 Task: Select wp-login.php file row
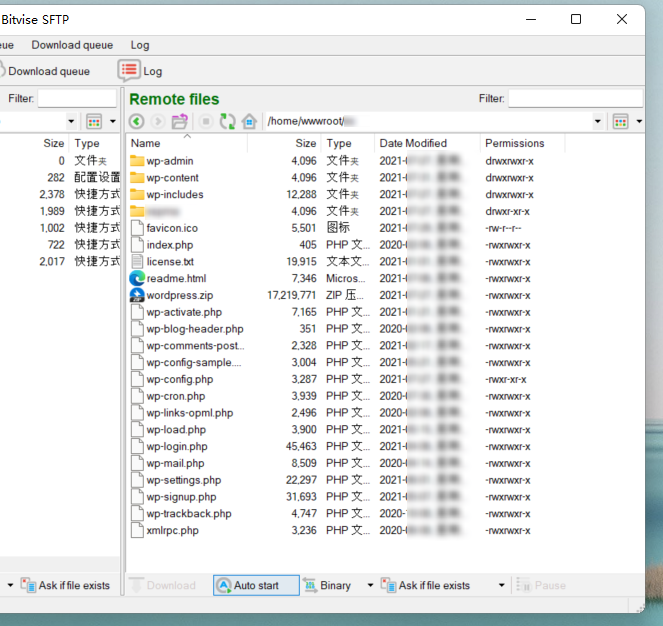click(x=345, y=447)
